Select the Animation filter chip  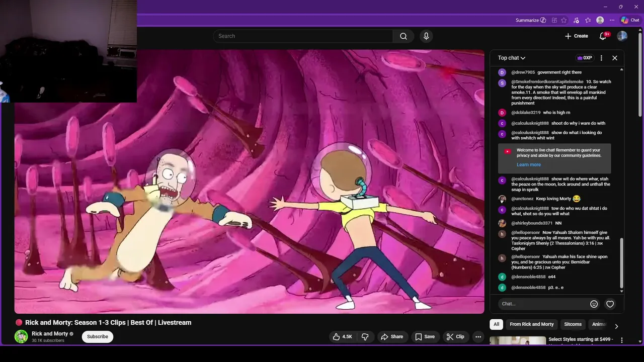click(x=599, y=324)
